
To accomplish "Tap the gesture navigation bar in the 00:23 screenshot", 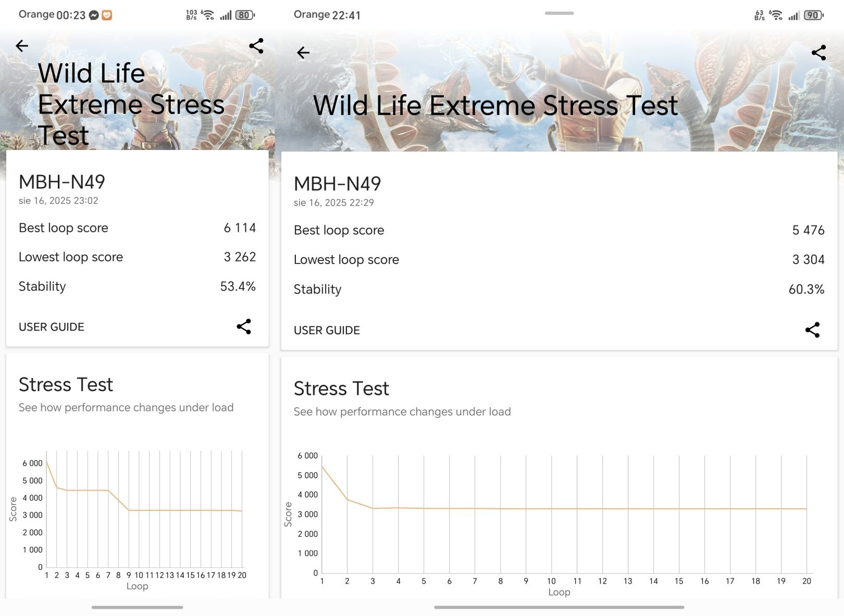I will coord(138,607).
